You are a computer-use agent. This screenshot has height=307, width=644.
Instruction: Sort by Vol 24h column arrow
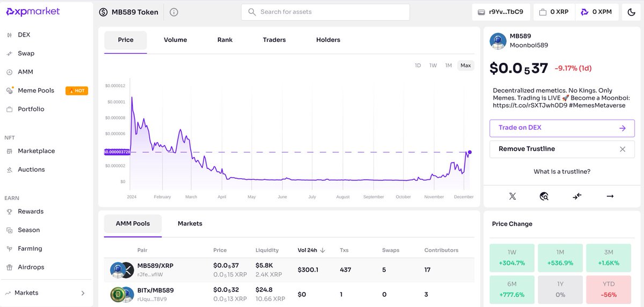[x=323, y=250]
